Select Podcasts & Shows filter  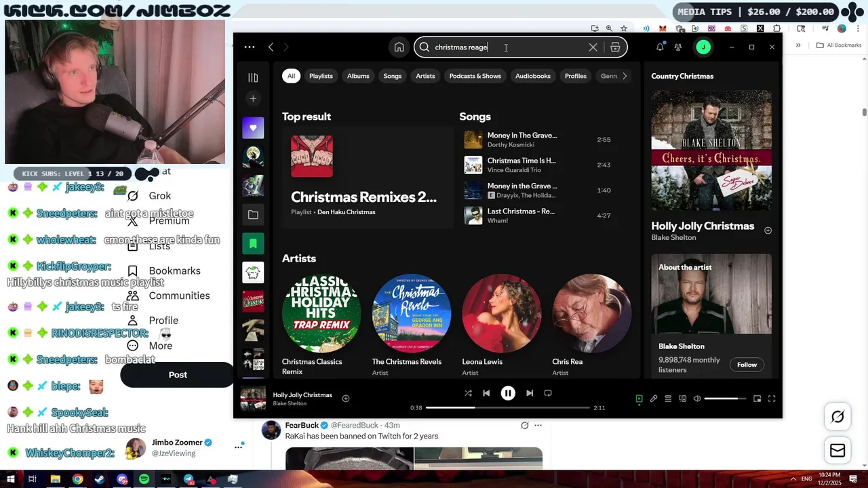coord(475,76)
